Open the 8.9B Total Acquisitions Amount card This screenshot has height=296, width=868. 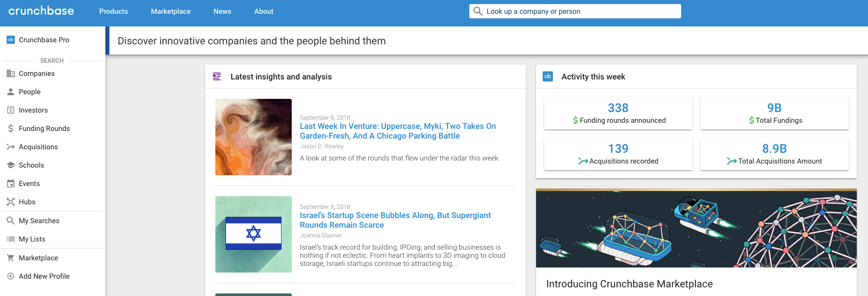pos(774,154)
